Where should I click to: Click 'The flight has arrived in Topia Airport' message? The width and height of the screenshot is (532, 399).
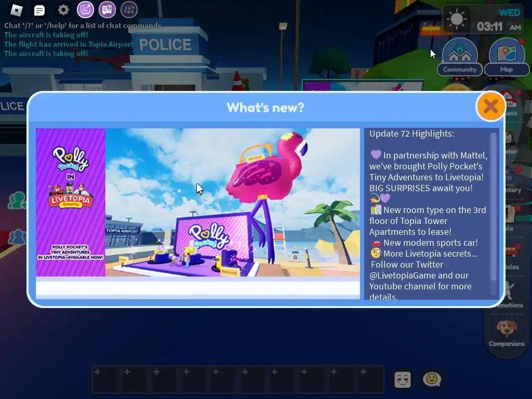[x=69, y=44]
